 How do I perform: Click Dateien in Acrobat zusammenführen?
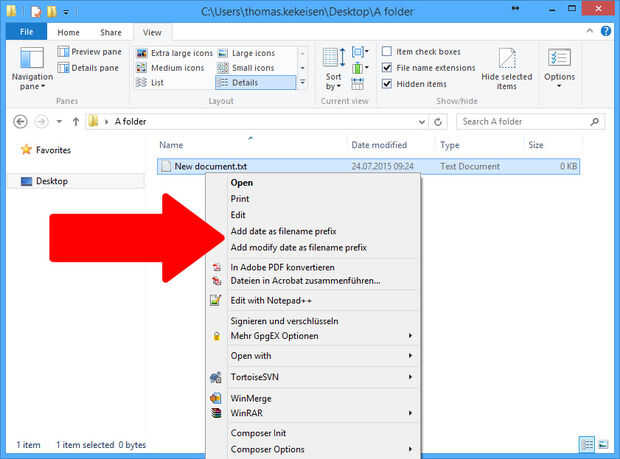pos(313,281)
